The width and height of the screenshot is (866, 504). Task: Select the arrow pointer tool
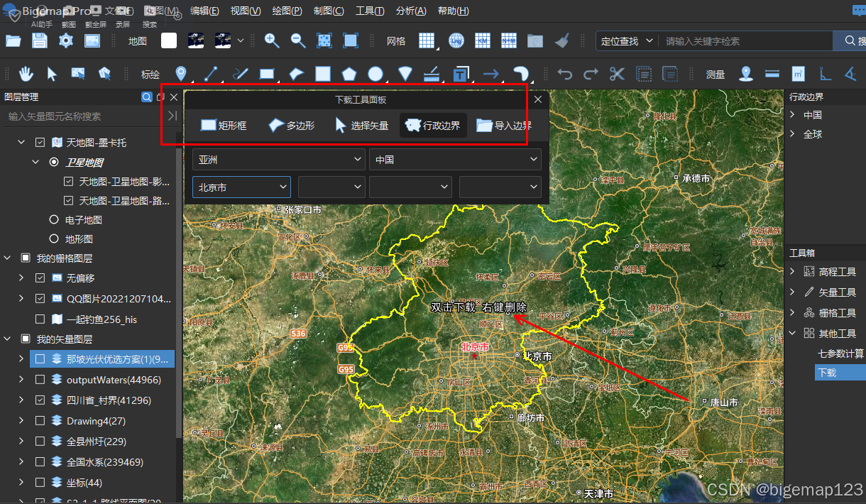coord(52,73)
